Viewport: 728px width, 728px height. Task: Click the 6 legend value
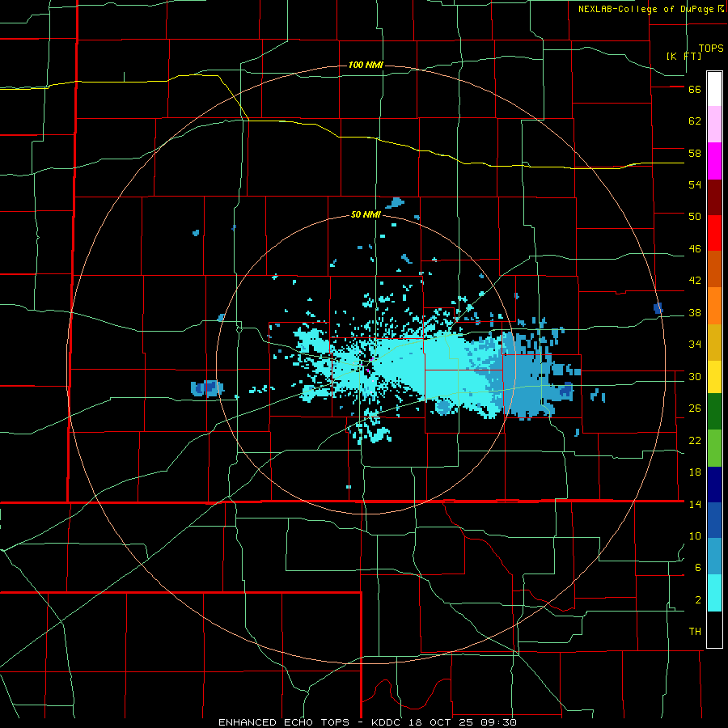click(x=698, y=567)
